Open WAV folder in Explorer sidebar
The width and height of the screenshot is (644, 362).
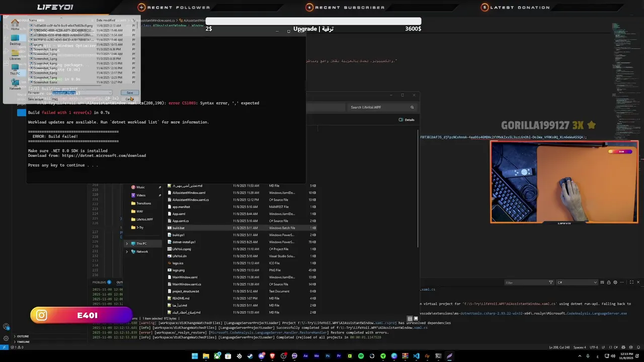pyautogui.click(x=139, y=211)
